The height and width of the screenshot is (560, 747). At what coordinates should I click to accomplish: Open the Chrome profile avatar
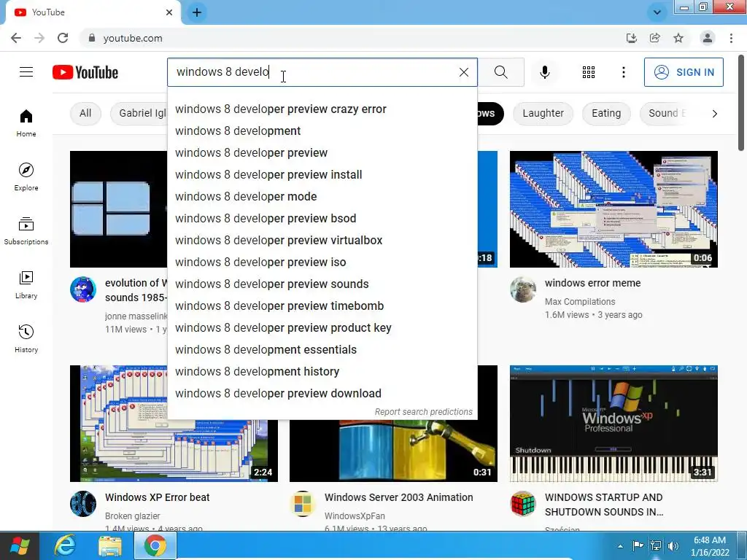[708, 38]
